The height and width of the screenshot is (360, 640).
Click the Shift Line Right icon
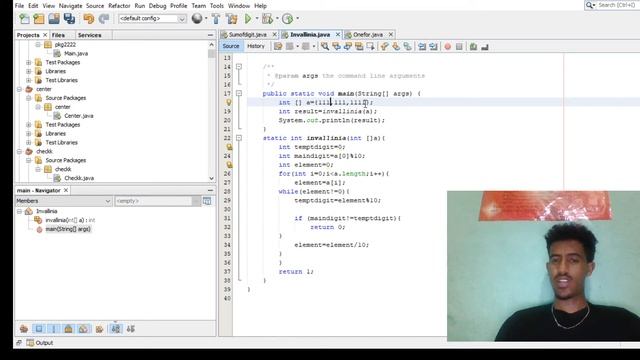[x=433, y=47]
